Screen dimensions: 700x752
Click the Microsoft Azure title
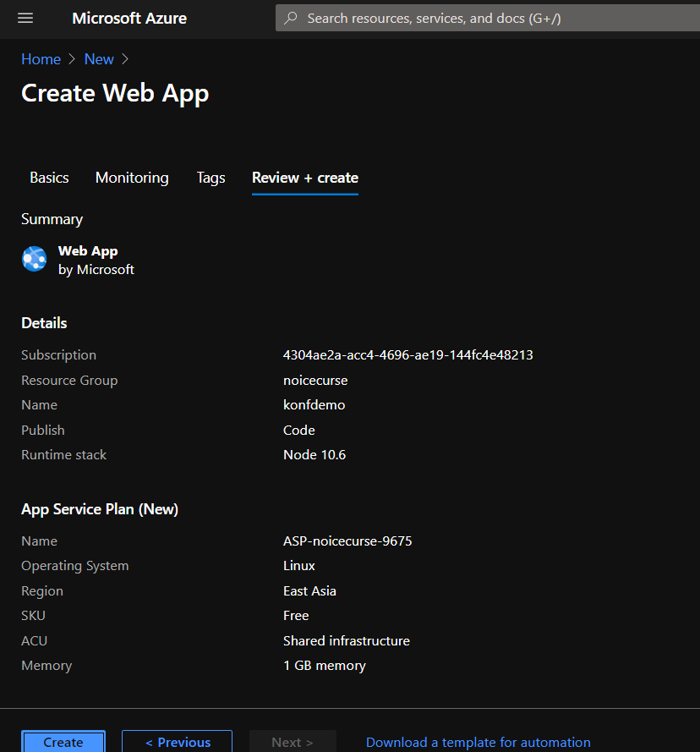pos(129,19)
